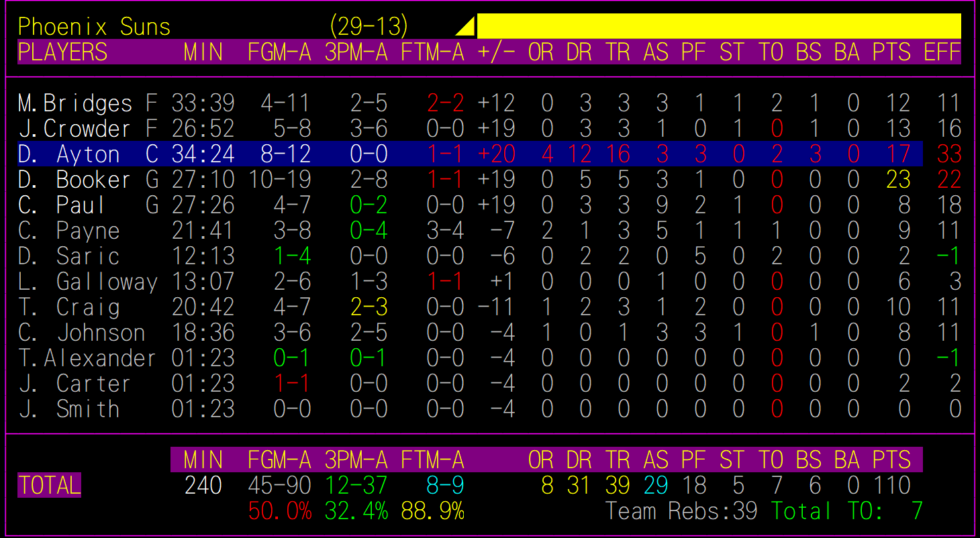This screenshot has width=980, height=538.
Task: Click the 8-9 team free throws total
Action: click(x=446, y=486)
